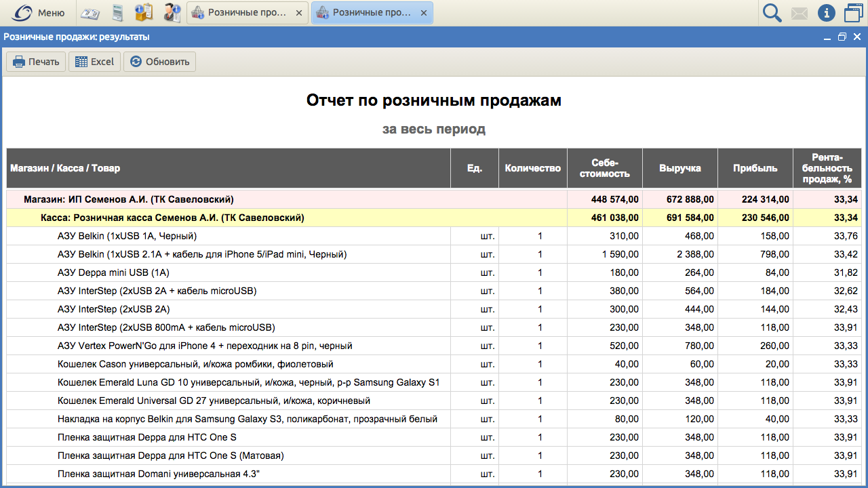Click the receipt document toolbar icon
Image resolution: width=868 pixels, height=488 pixels.
(x=118, y=13)
